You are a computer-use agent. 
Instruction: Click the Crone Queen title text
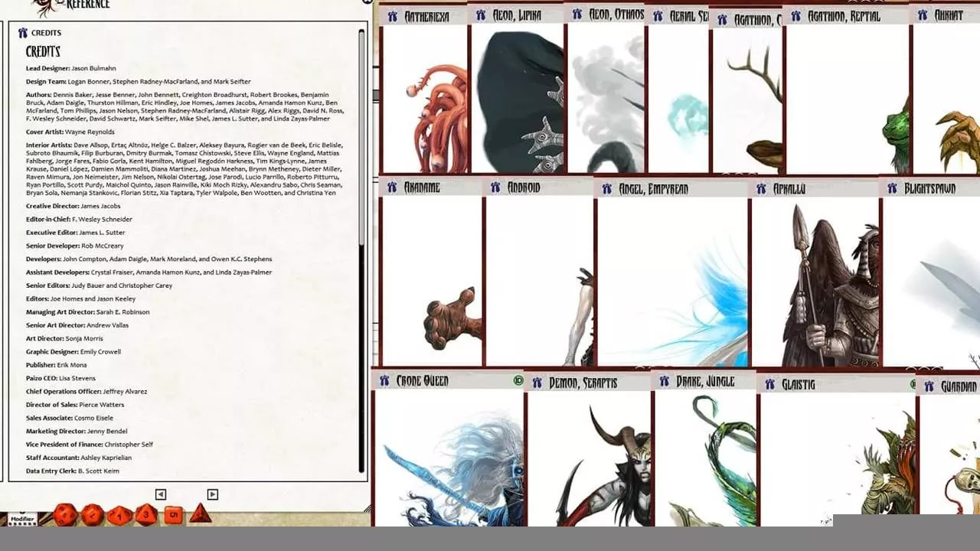click(422, 381)
